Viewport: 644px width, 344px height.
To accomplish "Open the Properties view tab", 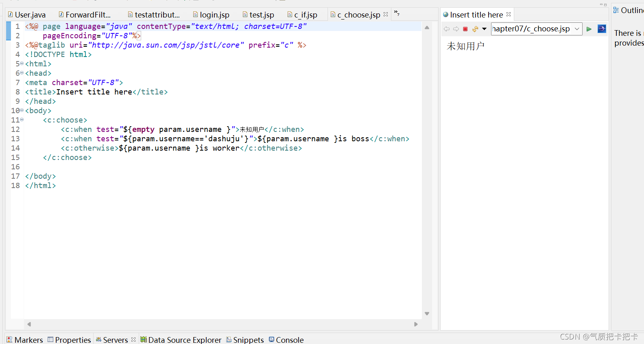I will (69, 340).
